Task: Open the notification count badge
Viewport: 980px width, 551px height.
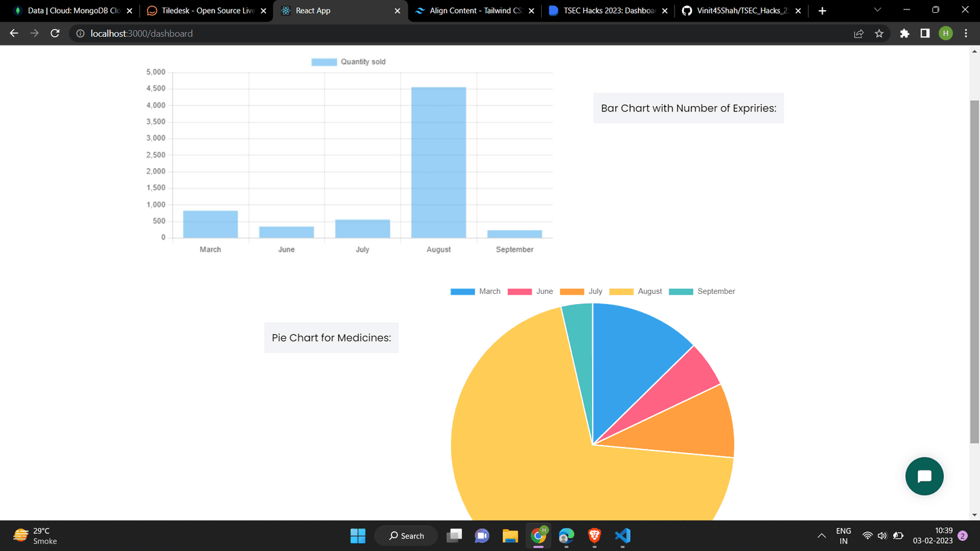Action: click(962, 536)
